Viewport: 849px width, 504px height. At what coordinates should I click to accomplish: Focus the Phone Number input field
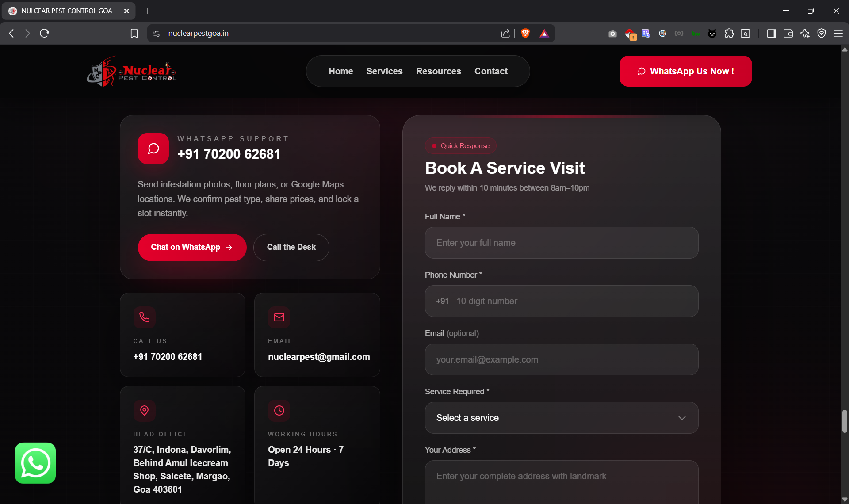(562, 301)
